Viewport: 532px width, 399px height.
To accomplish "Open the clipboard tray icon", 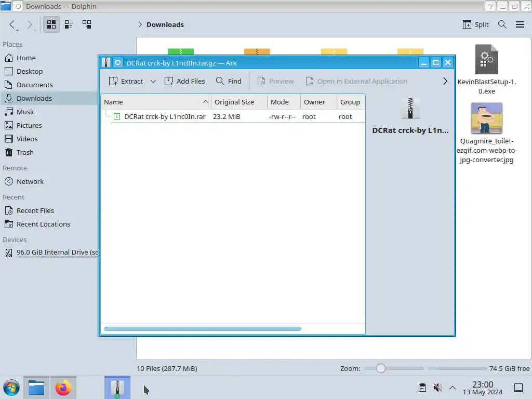I will click(x=422, y=388).
